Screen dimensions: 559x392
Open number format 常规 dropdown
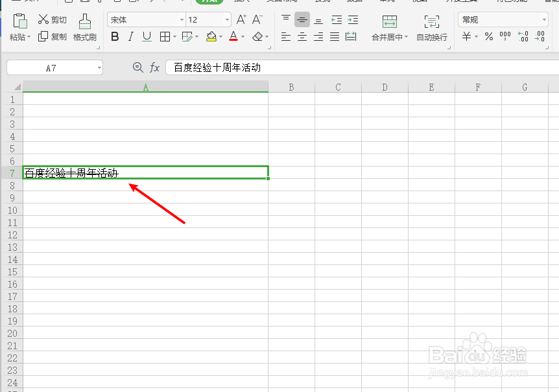(x=544, y=19)
